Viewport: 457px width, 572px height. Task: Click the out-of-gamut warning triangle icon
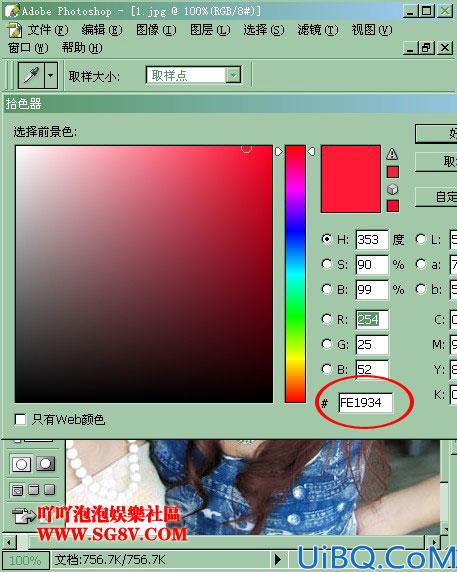point(392,154)
